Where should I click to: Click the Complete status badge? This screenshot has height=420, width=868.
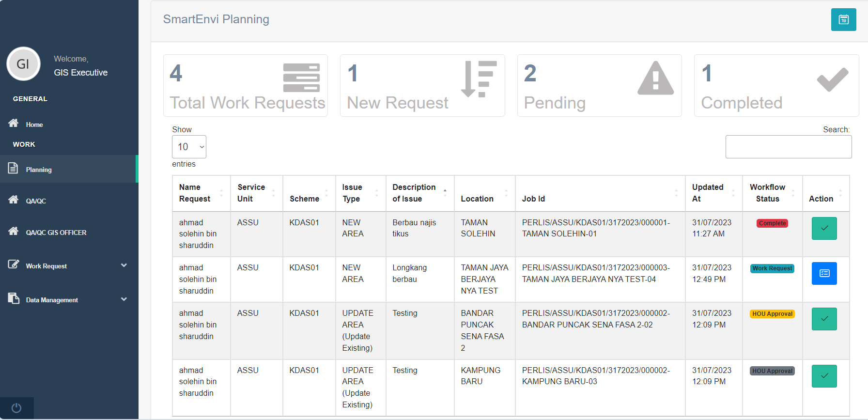pyautogui.click(x=772, y=223)
